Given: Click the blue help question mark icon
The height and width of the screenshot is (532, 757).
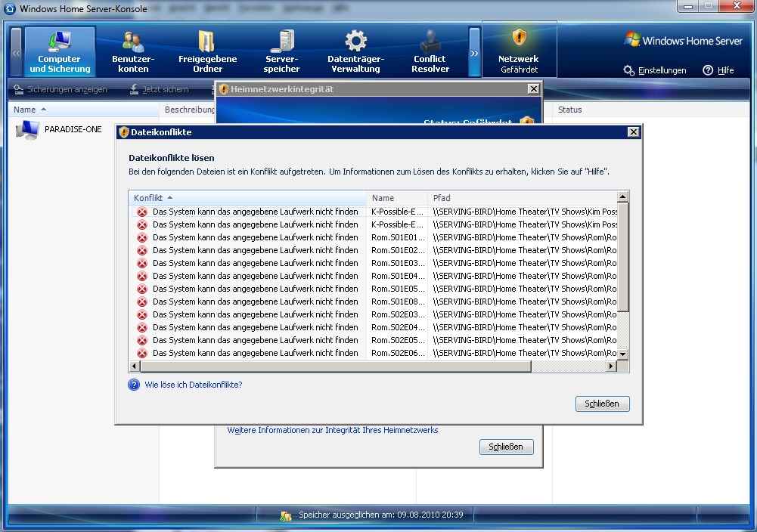Looking at the screenshot, I should [134, 385].
